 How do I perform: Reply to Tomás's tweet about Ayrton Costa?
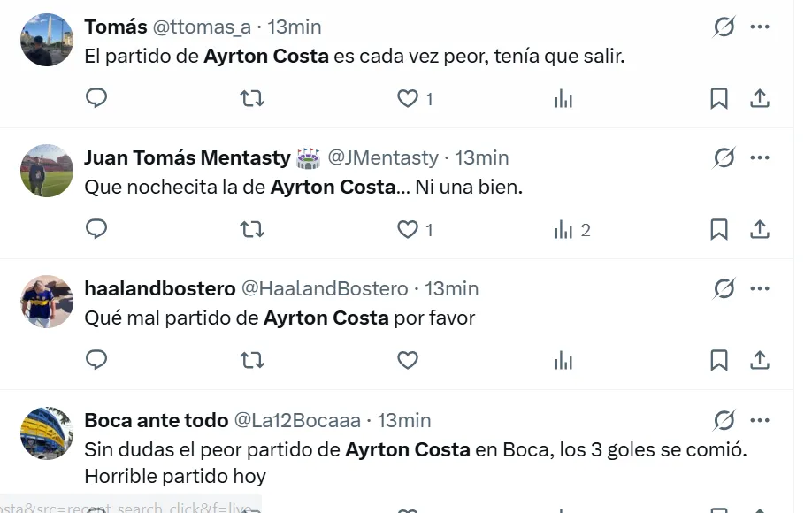(x=96, y=98)
